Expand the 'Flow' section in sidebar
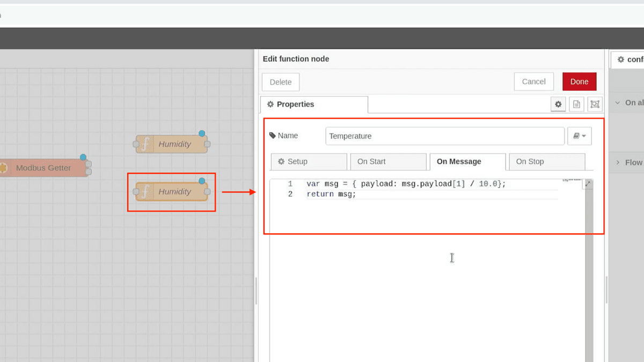 click(x=618, y=162)
